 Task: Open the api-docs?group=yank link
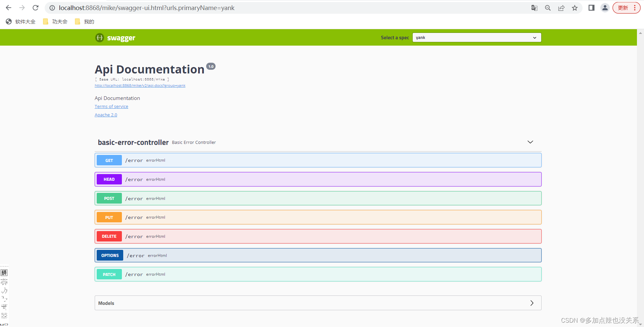point(140,86)
